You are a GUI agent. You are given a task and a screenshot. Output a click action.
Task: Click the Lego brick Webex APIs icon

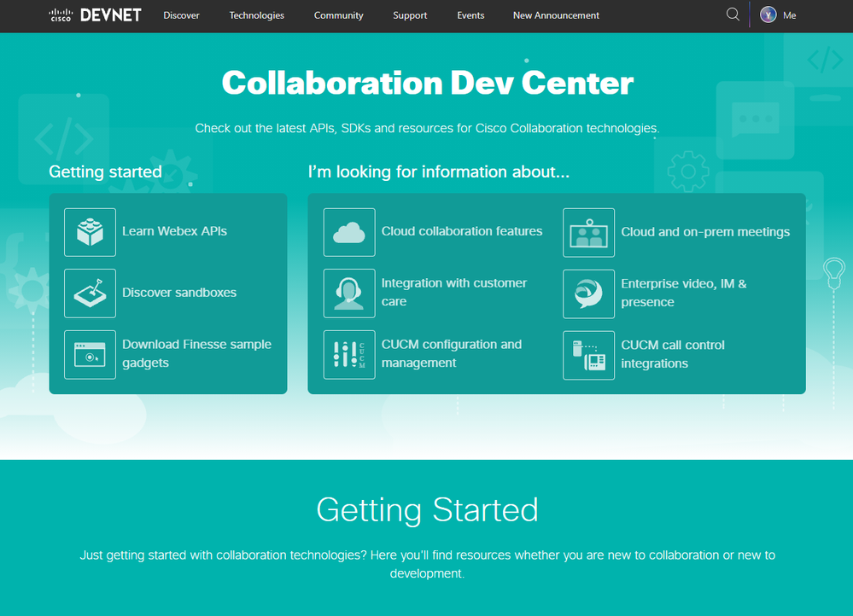coord(90,232)
